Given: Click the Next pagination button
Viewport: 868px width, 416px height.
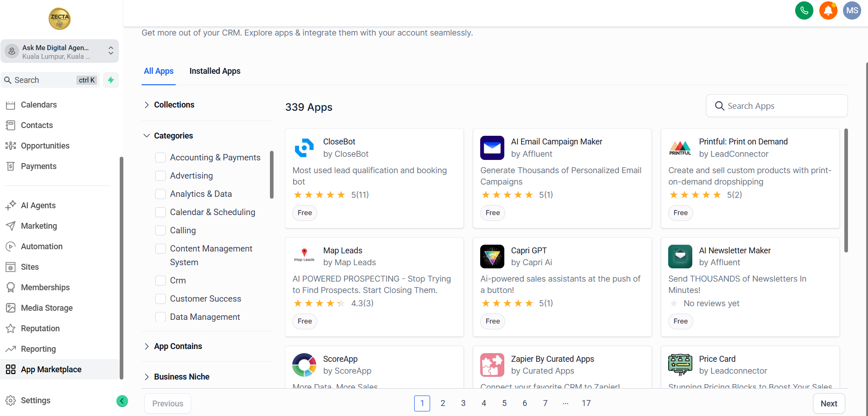Looking at the screenshot, I should tap(828, 404).
